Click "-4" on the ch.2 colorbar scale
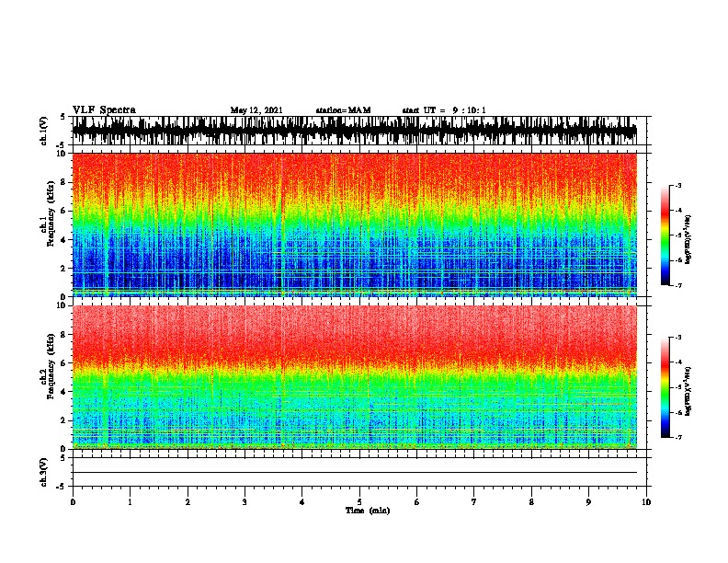 [678, 362]
